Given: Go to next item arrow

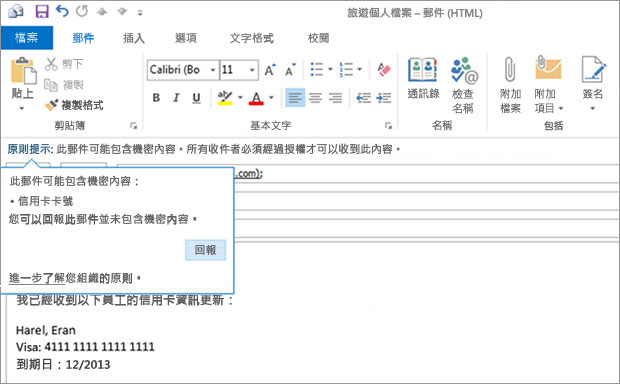Looking at the screenshot, I should pos(122,12).
